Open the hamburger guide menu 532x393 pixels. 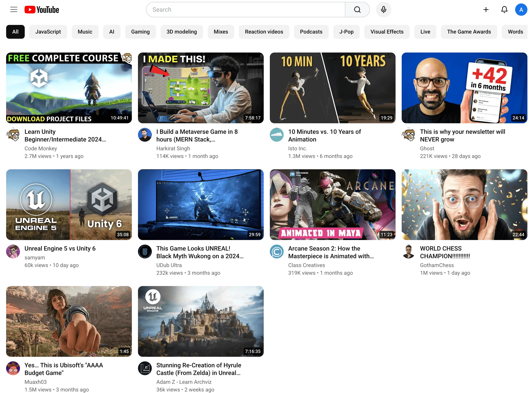point(14,10)
